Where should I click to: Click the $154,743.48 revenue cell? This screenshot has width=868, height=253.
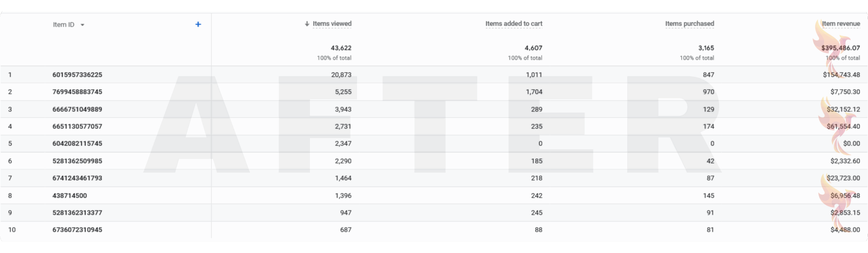tap(841, 75)
